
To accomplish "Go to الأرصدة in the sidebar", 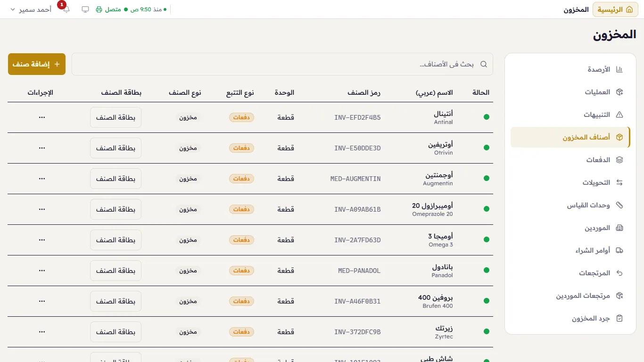I will point(570,69).
